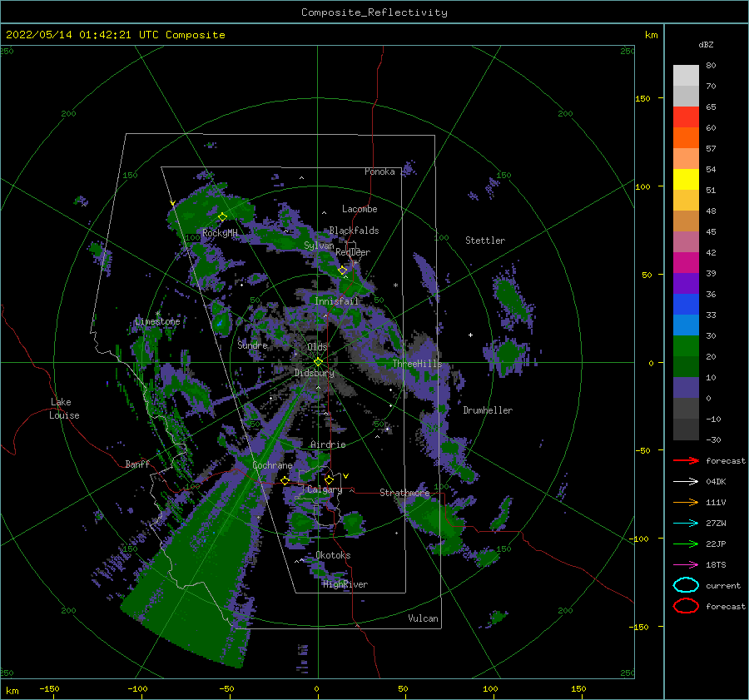Click the RockyMH label
This screenshot has height=700, width=749.
(x=221, y=233)
